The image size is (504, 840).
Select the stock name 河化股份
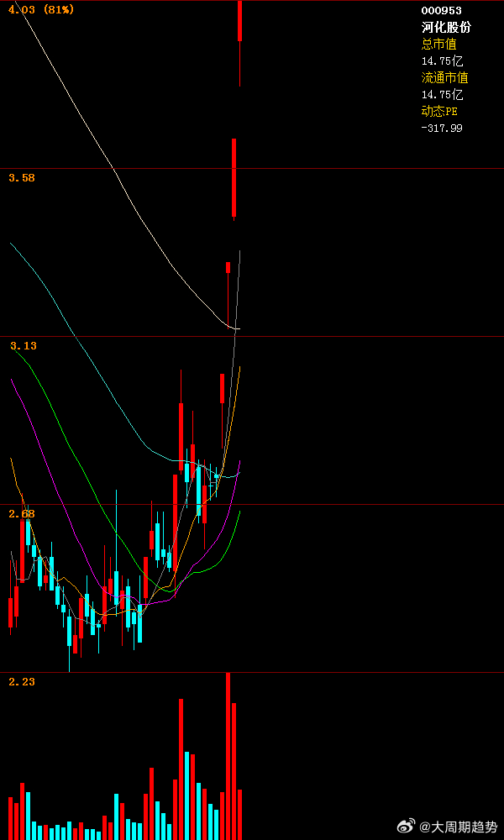[446, 28]
